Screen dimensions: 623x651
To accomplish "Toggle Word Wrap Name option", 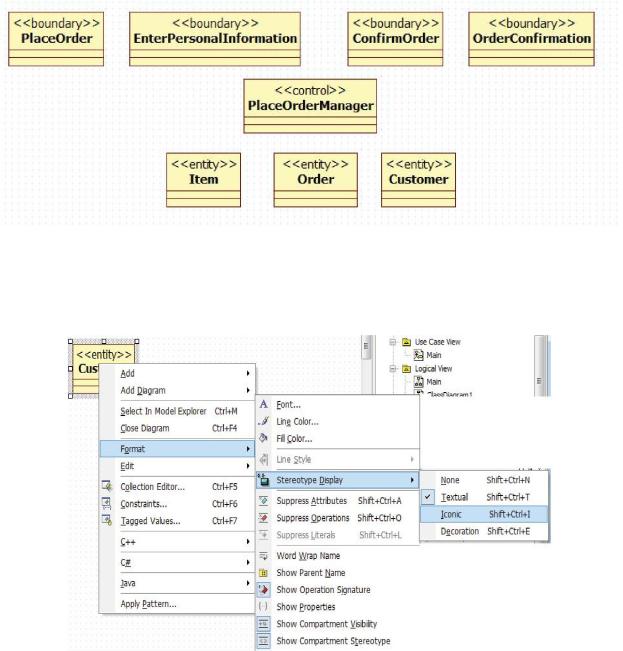I will click(337, 556).
